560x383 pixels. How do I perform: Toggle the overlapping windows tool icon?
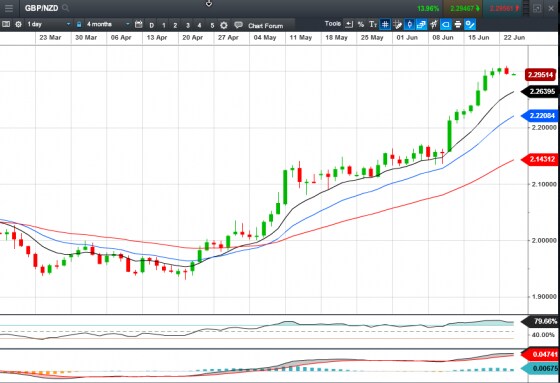[x=421, y=24]
